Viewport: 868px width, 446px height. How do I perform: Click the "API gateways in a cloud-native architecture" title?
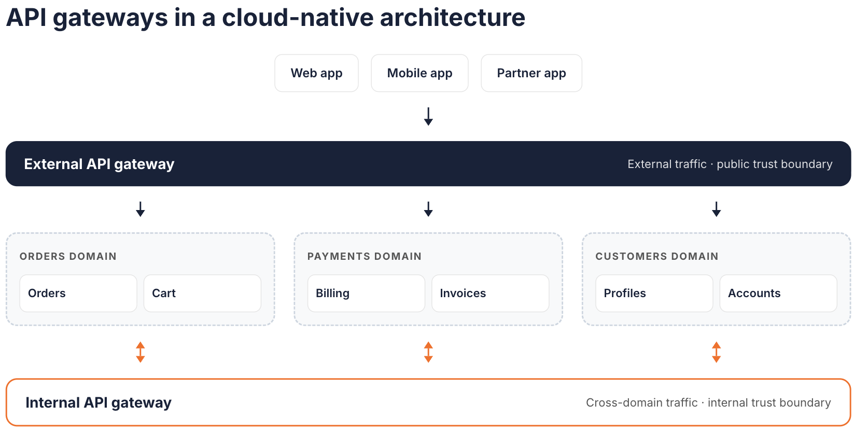click(x=265, y=18)
